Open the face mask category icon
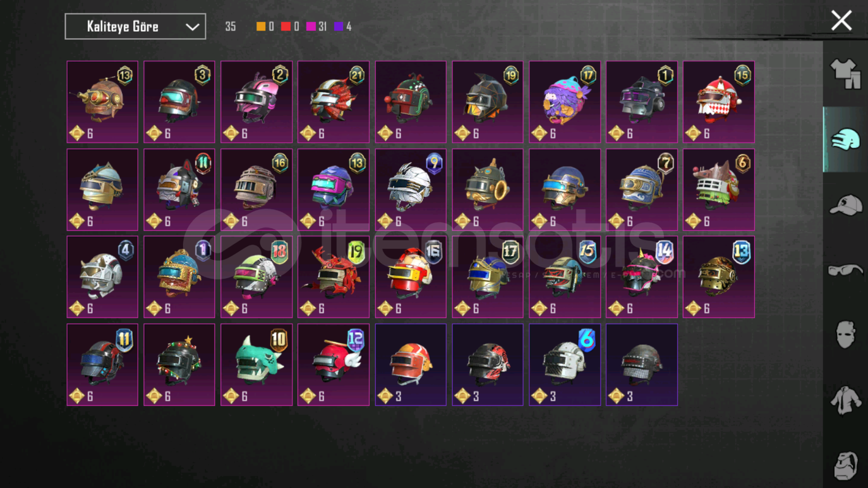Viewport: 868px width, 488px height. [845, 334]
